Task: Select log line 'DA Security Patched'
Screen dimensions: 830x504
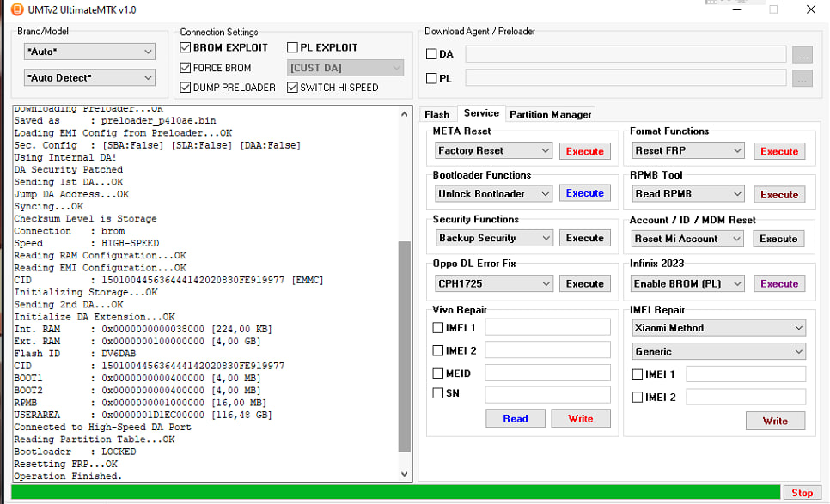Action: coord(68,170)
